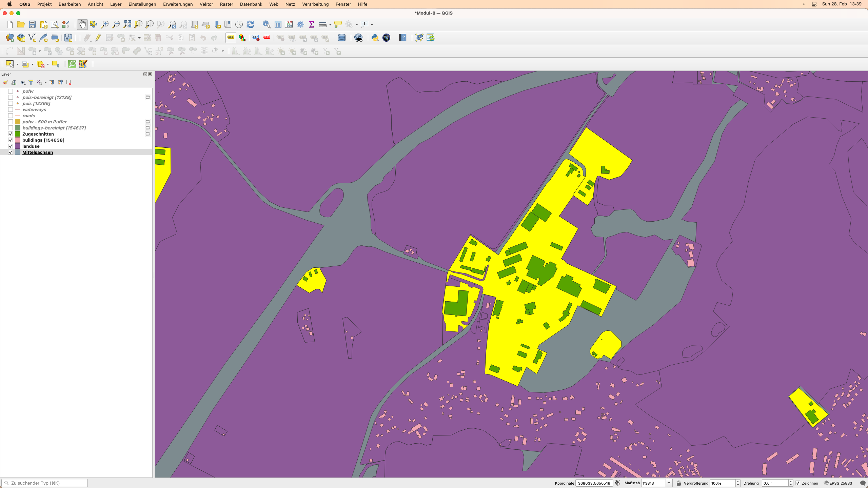Open project with the folder icon

pyautogui.click(x=21, y=24)
